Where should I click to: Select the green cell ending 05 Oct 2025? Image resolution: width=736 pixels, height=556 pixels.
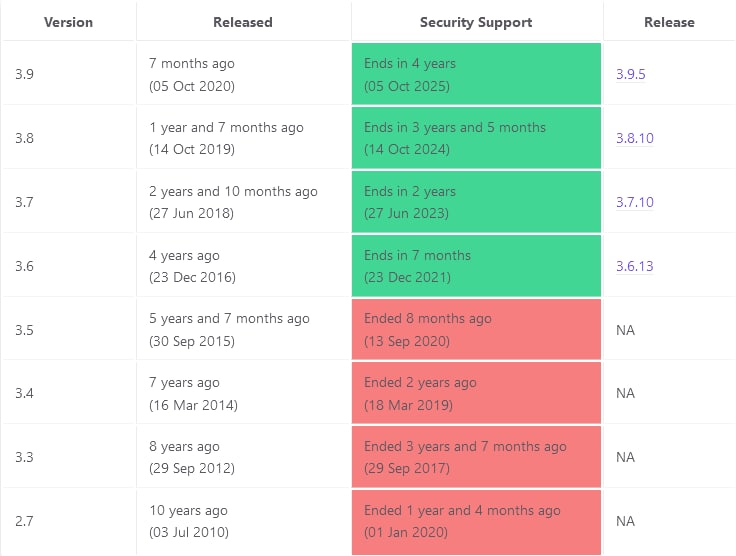476,74
